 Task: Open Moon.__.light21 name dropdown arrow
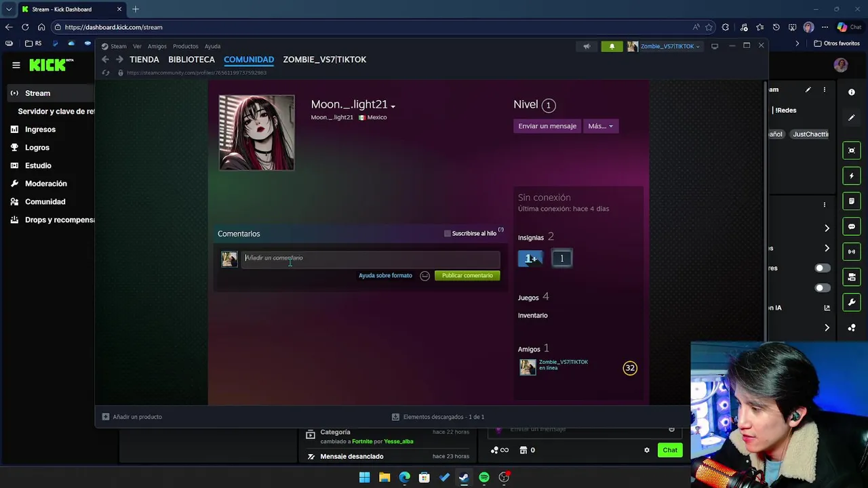393,106
